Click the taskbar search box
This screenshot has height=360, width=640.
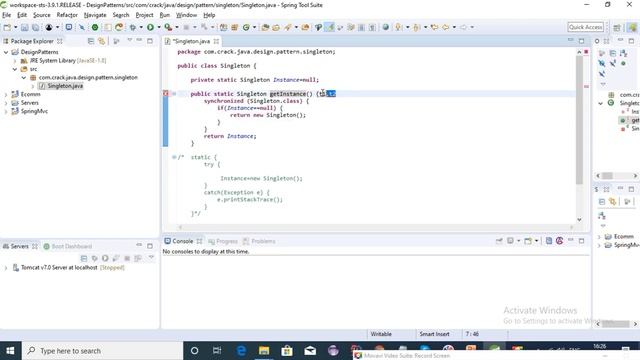coord(102,351)
